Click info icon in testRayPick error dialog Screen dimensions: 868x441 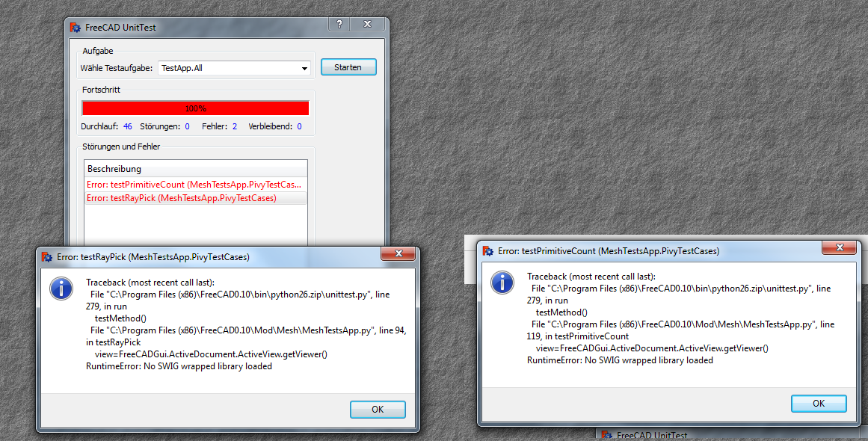(x=61, y=289)
